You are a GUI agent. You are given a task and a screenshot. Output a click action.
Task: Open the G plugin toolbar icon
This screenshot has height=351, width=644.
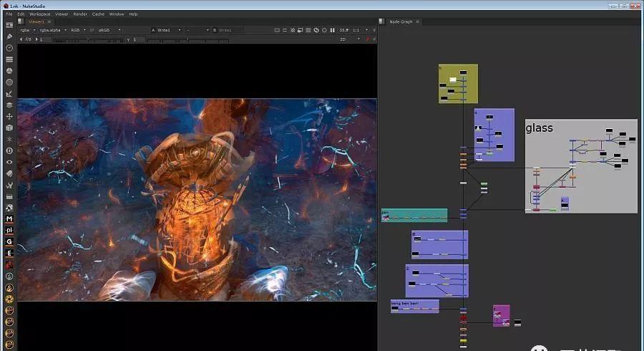pyautogui.click(x=9, y=241)
